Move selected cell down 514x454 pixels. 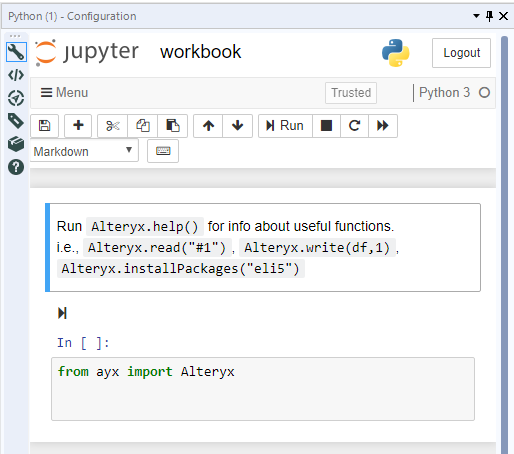[x=237, y=126]
